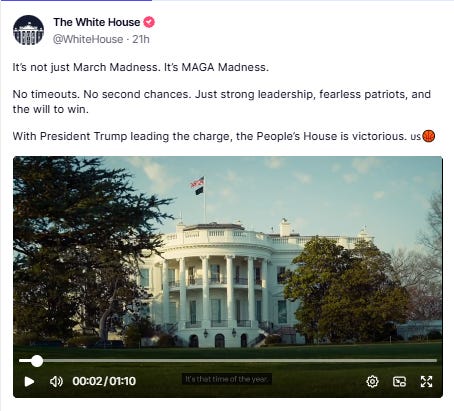Click the "No timeouts. No second chances" paragraph
454x411 pixels.
click(222, 102)
